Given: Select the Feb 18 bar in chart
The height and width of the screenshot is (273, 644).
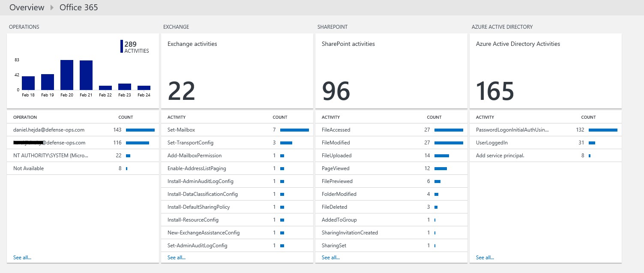Looking at the screenshot, I should click(x=28, y=83).
